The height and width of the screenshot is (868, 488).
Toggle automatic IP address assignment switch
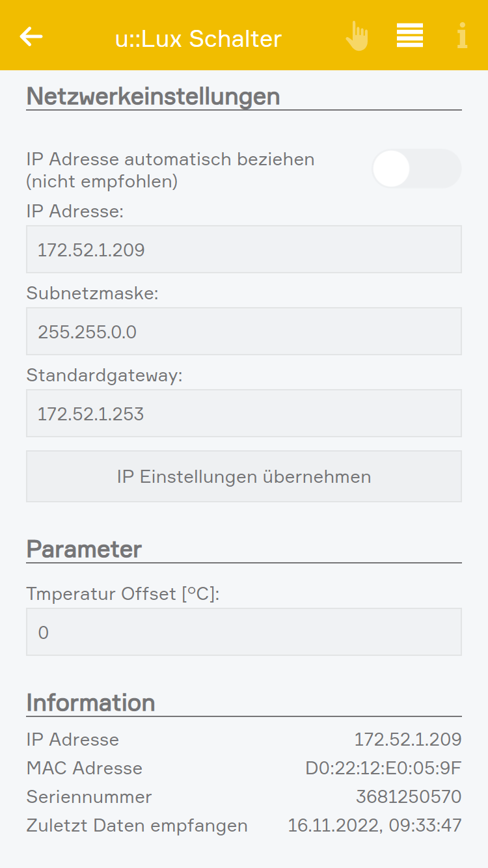(x=416, y=169)
